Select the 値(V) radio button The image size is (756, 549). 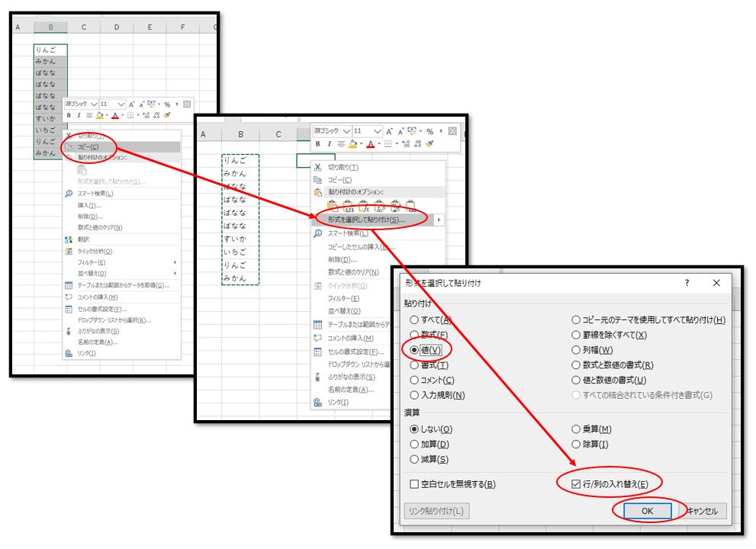[415, 350]
